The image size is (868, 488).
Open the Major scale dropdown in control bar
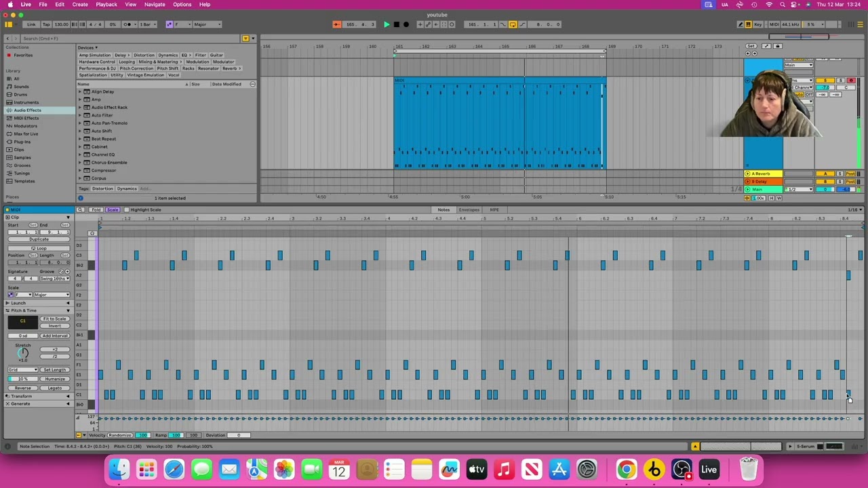coord(207,24)
